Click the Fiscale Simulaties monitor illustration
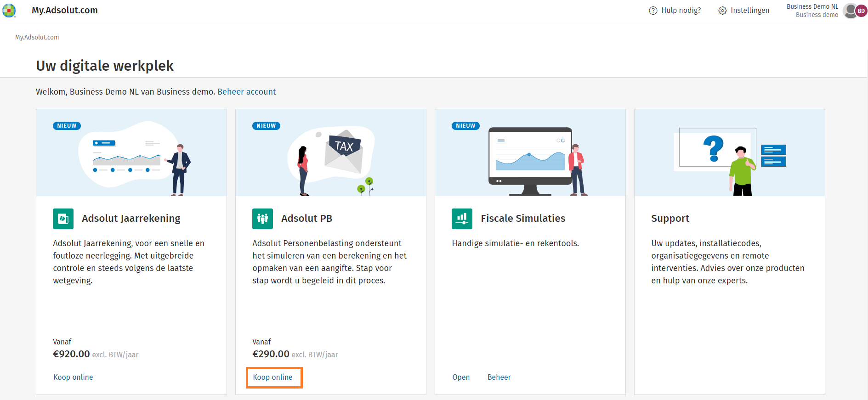Screen dimensions: 868x400 pos(530,153)
